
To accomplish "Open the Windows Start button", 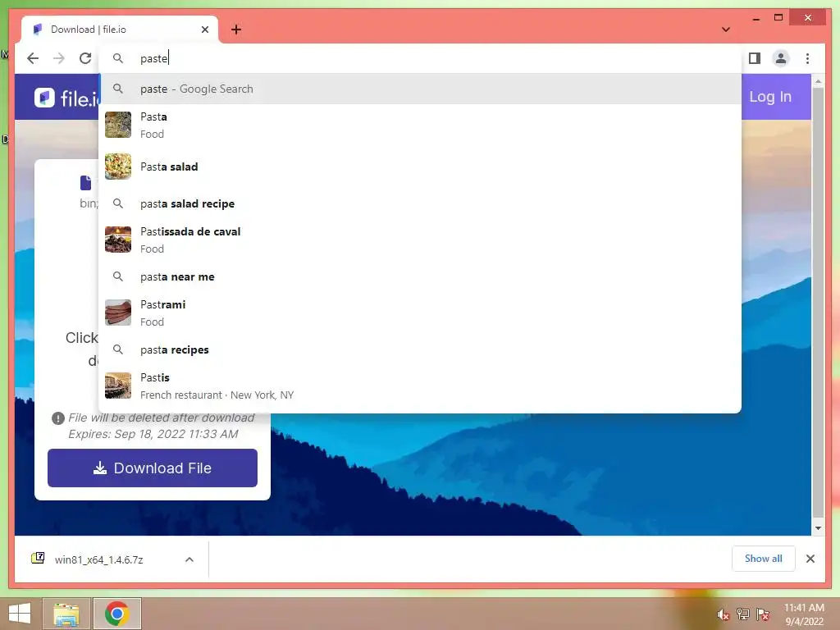I will pos(20,614).
